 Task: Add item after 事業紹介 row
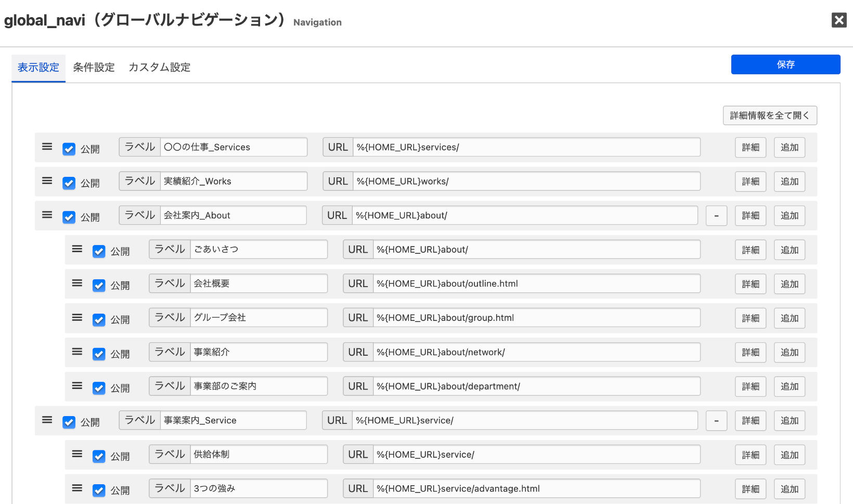790,353
